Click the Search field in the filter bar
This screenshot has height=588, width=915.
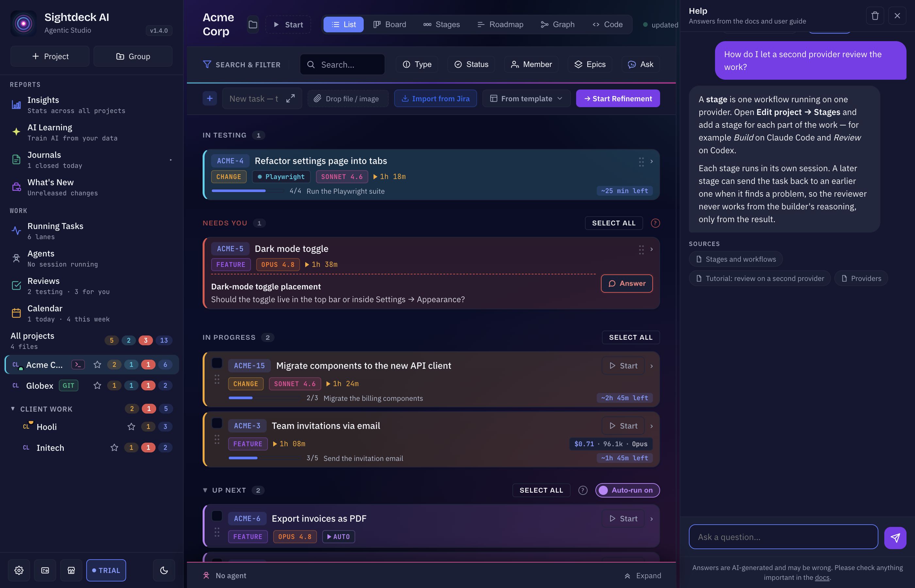[x=342, y=64]
